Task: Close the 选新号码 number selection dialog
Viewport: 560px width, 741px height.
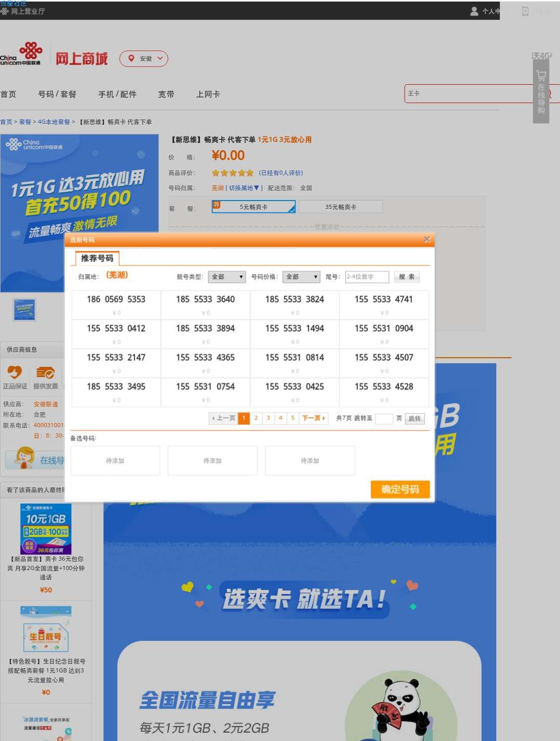Action: 427,239
